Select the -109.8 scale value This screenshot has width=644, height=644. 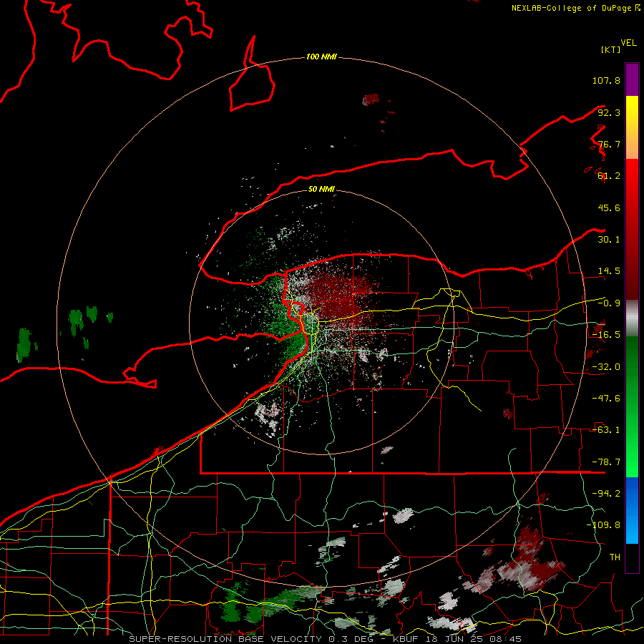(x=603, y=525)
